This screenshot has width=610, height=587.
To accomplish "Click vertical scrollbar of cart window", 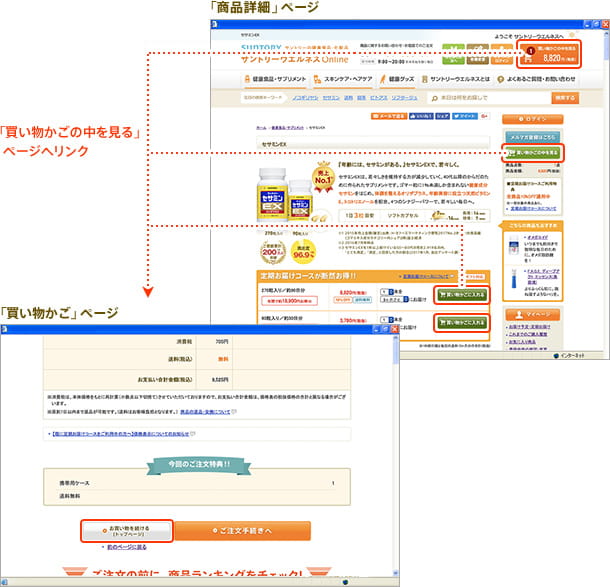I will (396, 455).
